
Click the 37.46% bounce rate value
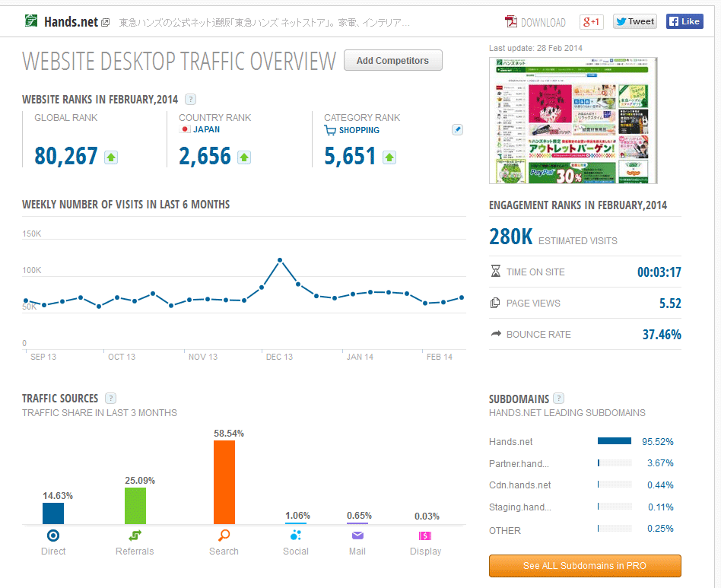pos(662,334)
